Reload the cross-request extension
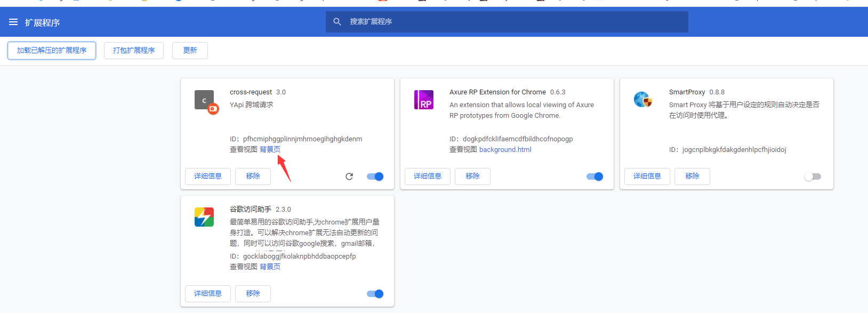 click(349, 176)
